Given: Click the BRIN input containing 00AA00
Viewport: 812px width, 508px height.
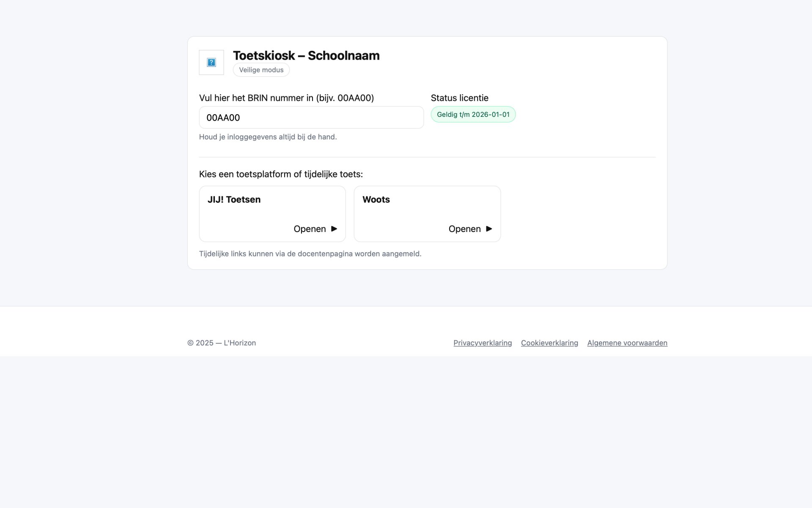Looking at the screenshot, I should click(311, 117).
